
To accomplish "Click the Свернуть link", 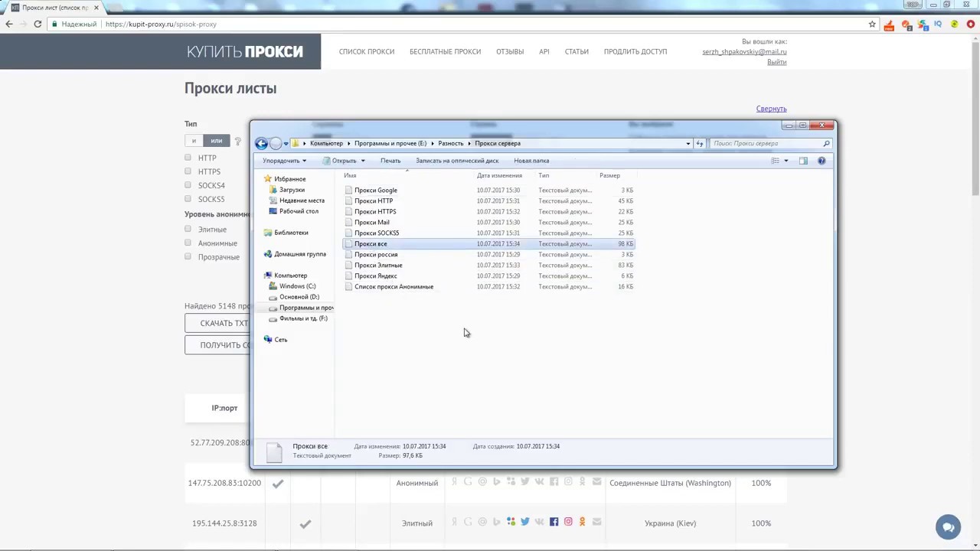I will 771,109.
